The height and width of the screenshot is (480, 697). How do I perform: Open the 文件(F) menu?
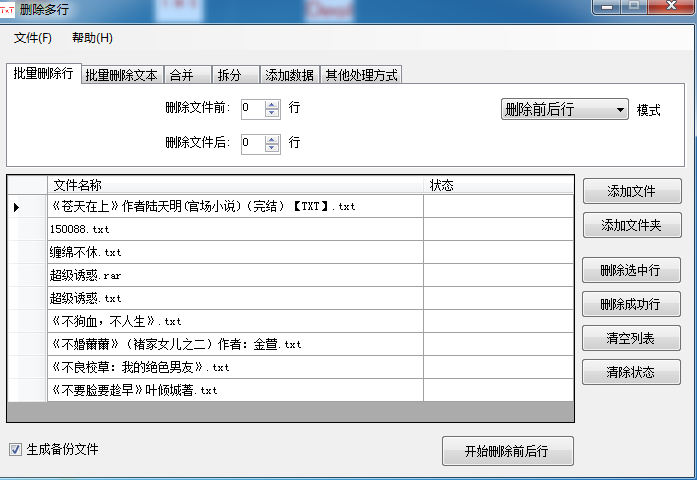(32, 38)
